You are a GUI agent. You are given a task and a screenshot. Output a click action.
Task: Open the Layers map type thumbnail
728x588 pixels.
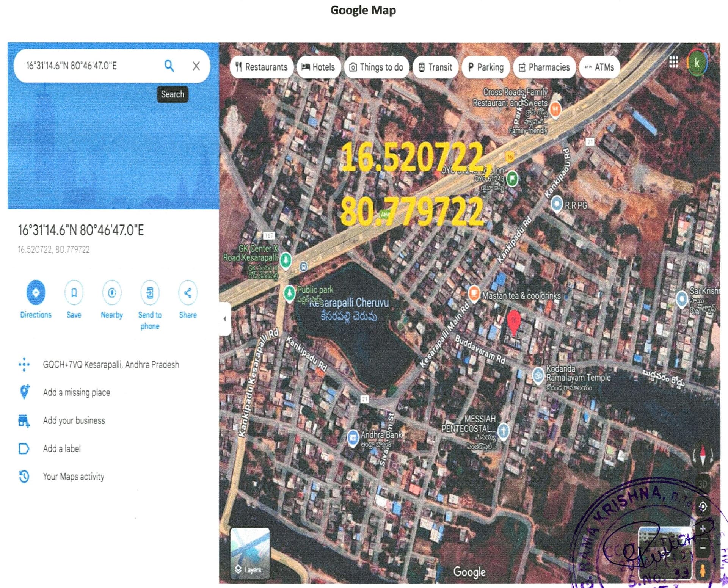point(250,553)
